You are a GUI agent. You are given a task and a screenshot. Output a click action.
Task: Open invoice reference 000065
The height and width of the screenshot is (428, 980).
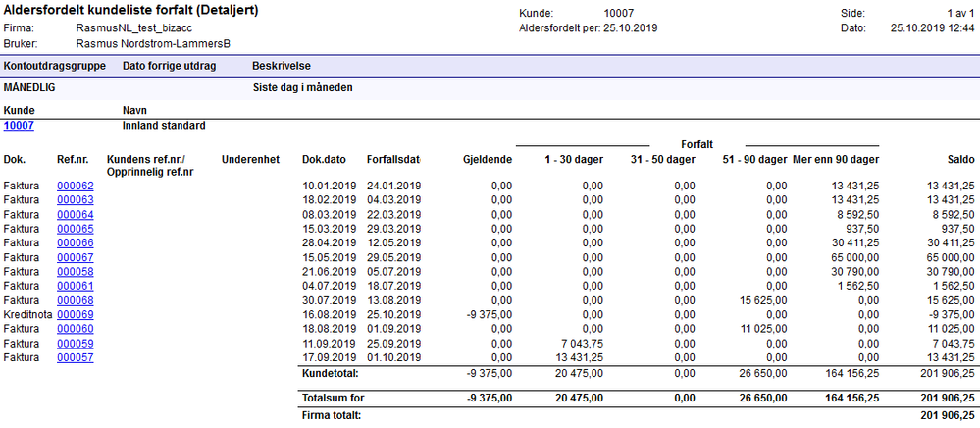click(x=75, y=229)
